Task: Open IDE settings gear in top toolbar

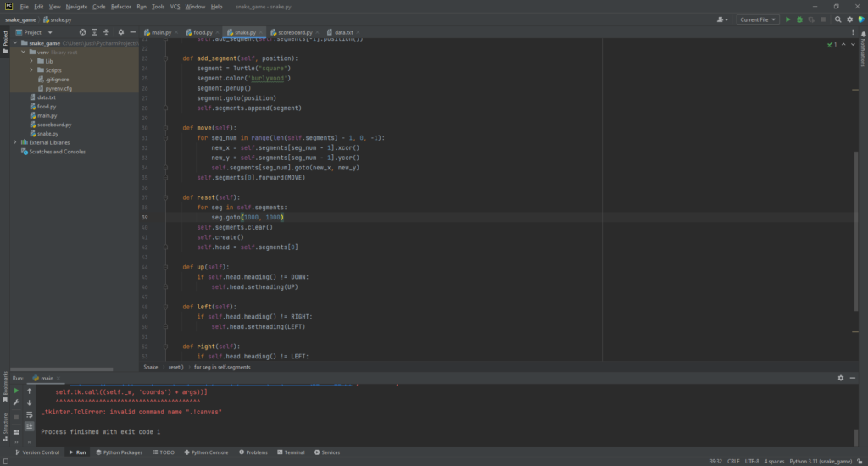Action: (x=849, y=20)
